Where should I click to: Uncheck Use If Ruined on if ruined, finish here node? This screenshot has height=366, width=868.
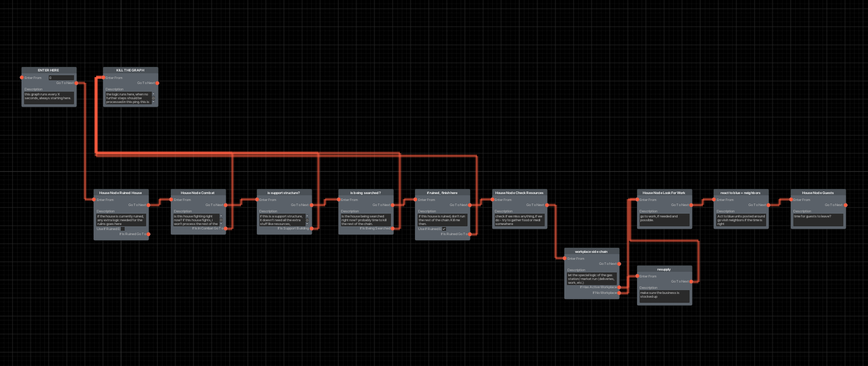[x=444, y=228]
